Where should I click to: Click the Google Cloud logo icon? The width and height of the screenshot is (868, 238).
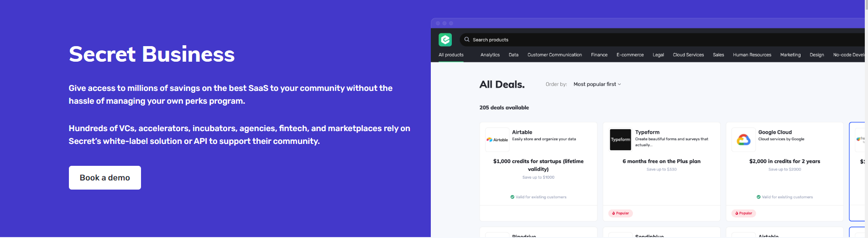[743, 140]
